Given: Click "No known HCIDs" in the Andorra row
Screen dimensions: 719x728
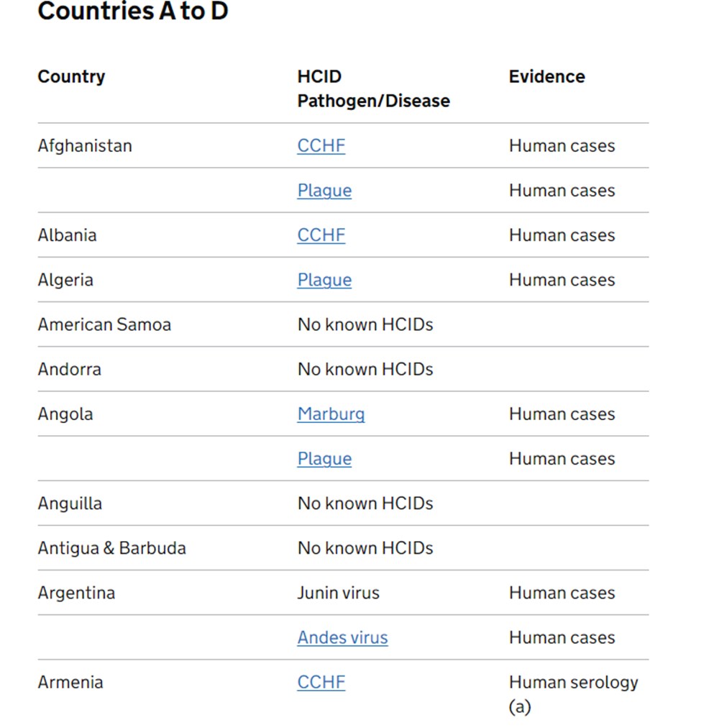Looking at the screenshot, I should pos(365,370).
